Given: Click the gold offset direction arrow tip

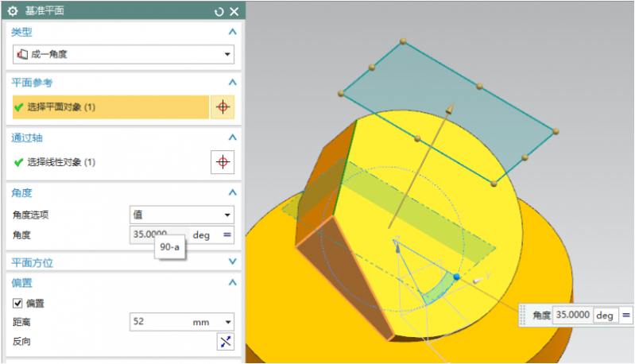Looking at the screenshot, I should pos(449,106).
